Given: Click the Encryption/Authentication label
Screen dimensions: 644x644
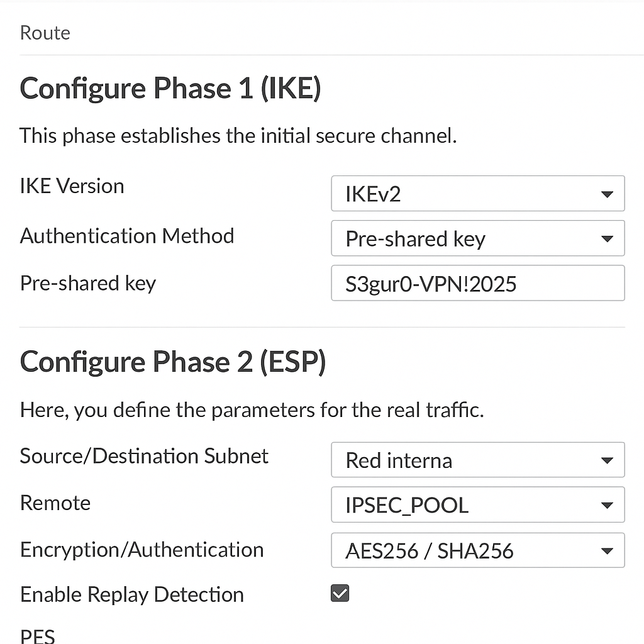Looking at the screenshot, I should tap(142, 550).
